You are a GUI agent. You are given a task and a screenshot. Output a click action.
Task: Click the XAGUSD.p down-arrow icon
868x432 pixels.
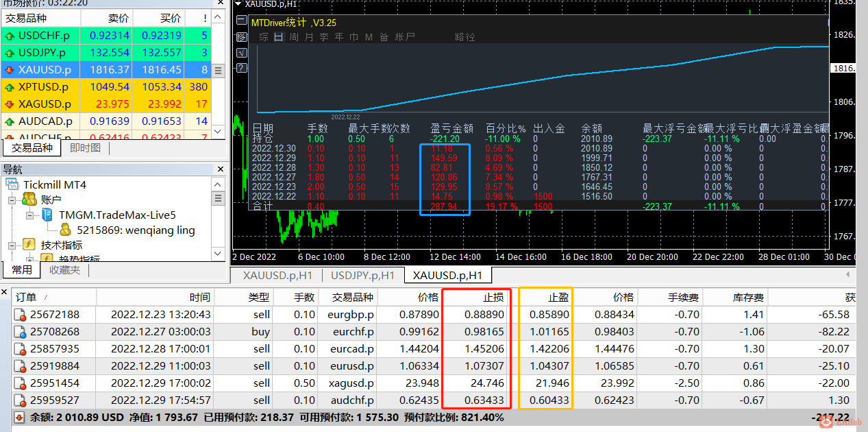[x=10, y=104]
